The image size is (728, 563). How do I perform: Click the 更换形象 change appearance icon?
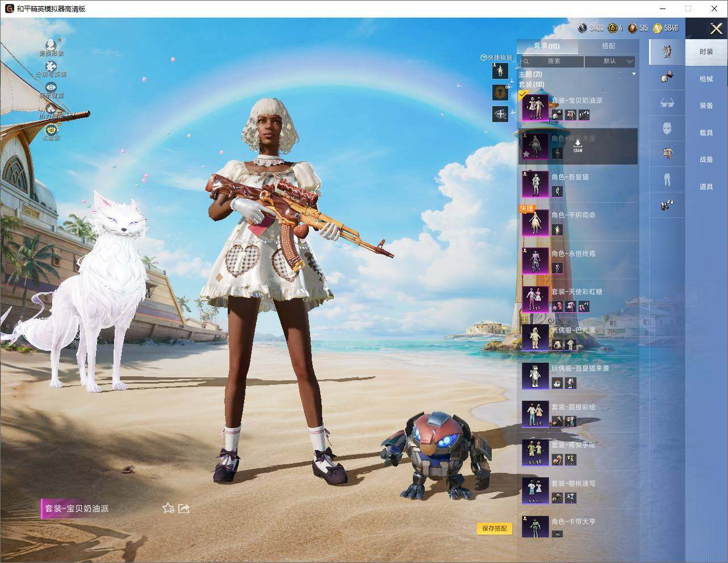(x=51, y=45)
